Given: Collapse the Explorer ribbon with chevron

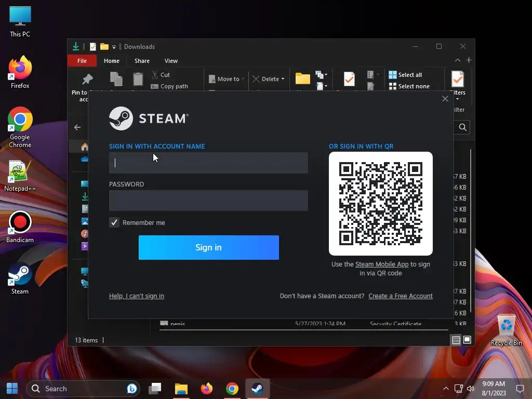Looking at the screenshot, I should coord(458,60).
